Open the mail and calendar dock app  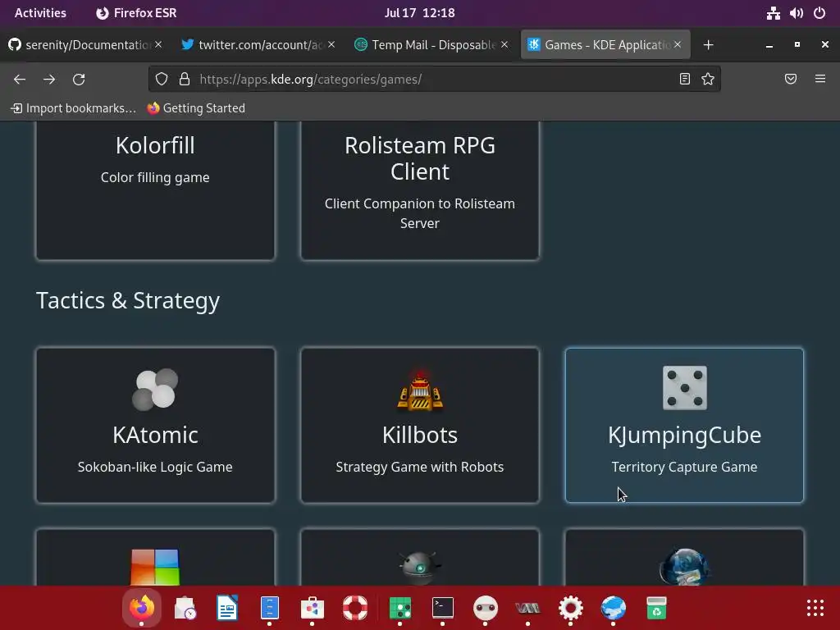pyautogui.click(x=185, y=608)
